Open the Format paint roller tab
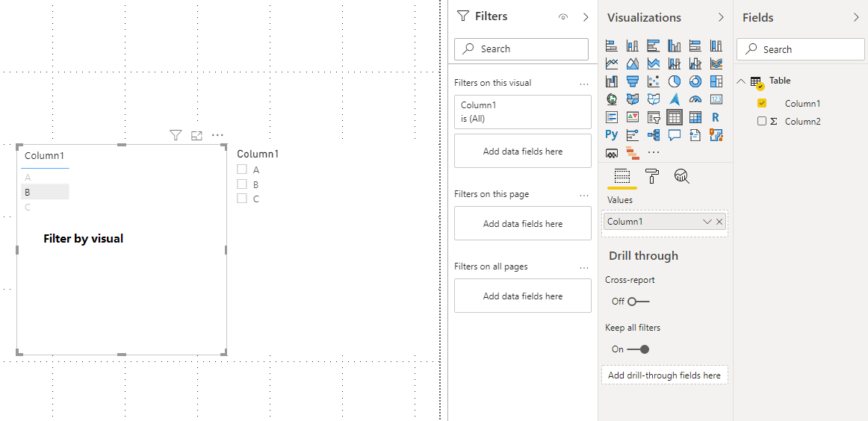This screenshot has width=868, height=421. [x=652, y=176]
